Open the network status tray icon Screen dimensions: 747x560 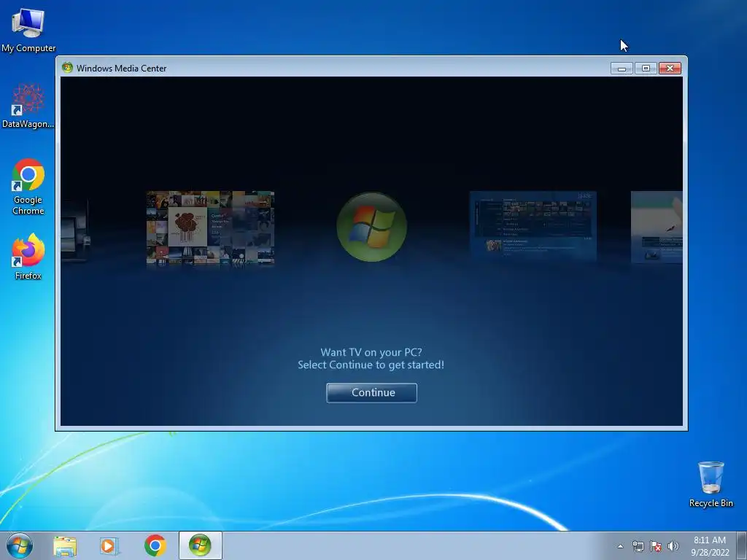[x=638, y=546]
